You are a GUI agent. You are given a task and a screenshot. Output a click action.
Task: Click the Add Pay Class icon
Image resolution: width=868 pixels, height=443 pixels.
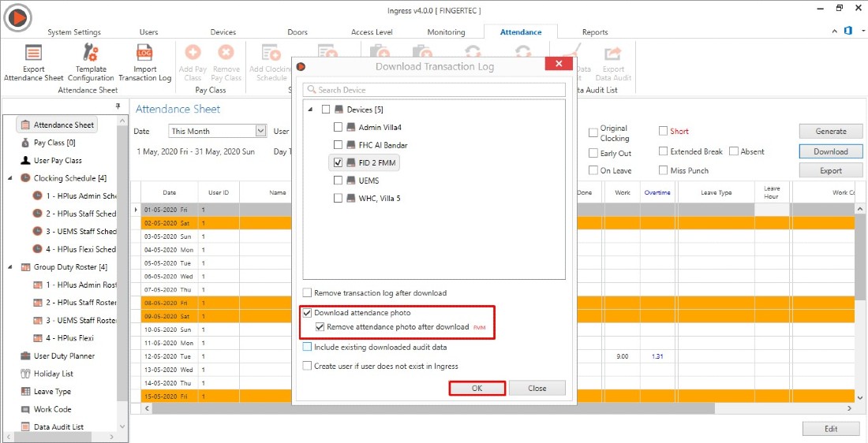[193, 54]
